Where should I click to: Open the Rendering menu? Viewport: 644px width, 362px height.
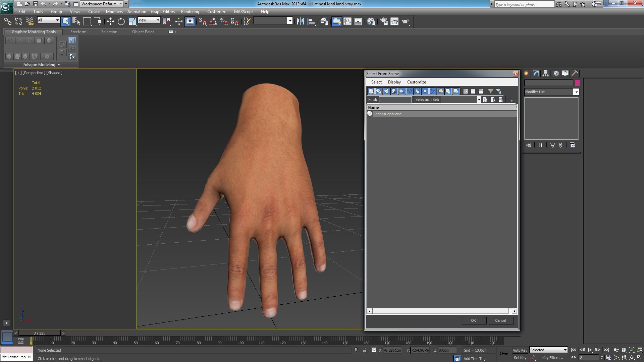tap(190, 12)
